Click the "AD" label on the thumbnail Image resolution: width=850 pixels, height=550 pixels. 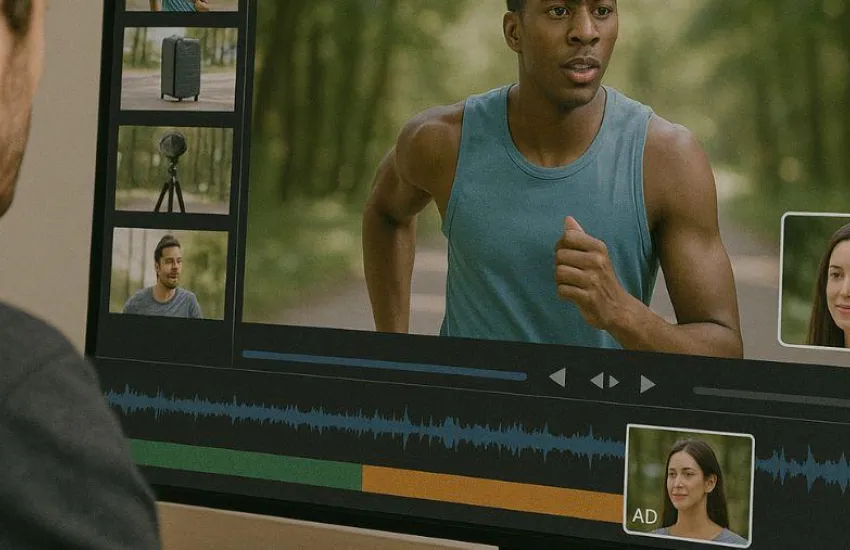[645, 516]
